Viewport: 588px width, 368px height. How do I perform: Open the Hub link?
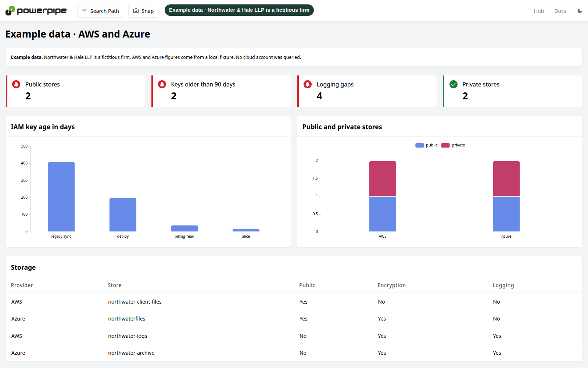coord(539,11)
